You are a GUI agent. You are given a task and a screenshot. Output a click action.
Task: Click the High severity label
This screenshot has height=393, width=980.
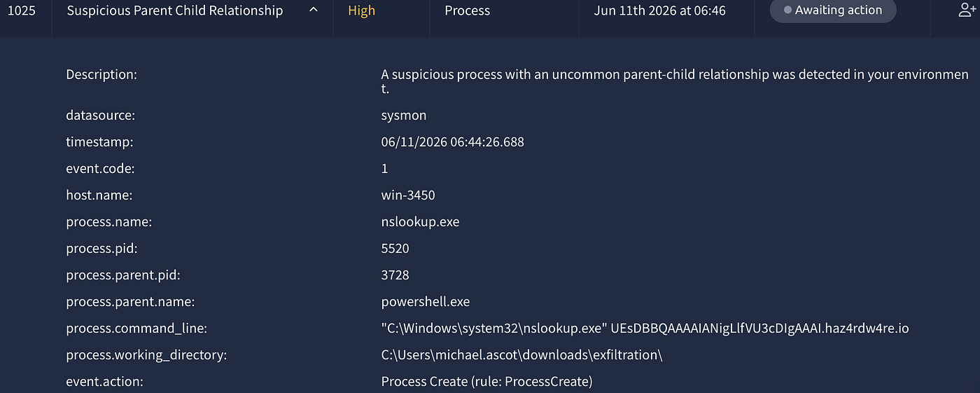coord(362,11)
